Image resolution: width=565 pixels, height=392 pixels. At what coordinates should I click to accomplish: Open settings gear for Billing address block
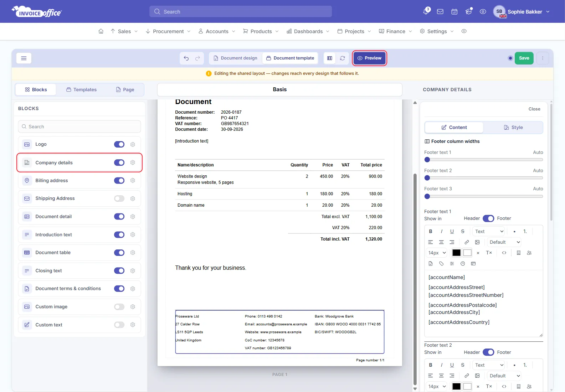133,181
